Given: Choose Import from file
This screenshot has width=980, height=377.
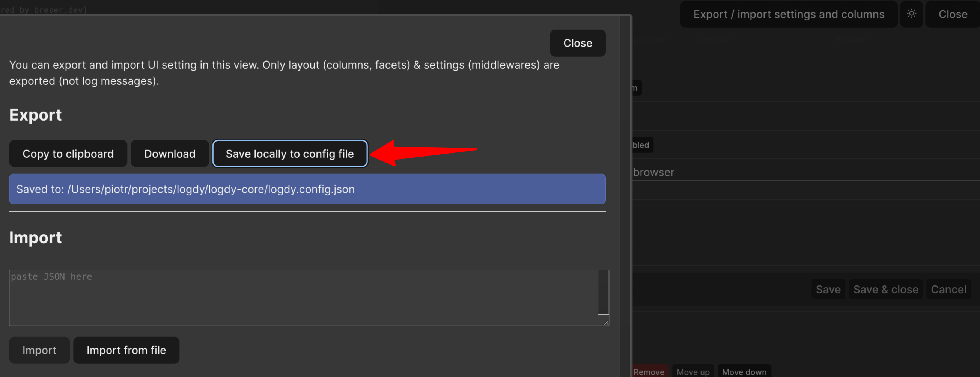Looking at the screenshot, I should click(126, 350).
